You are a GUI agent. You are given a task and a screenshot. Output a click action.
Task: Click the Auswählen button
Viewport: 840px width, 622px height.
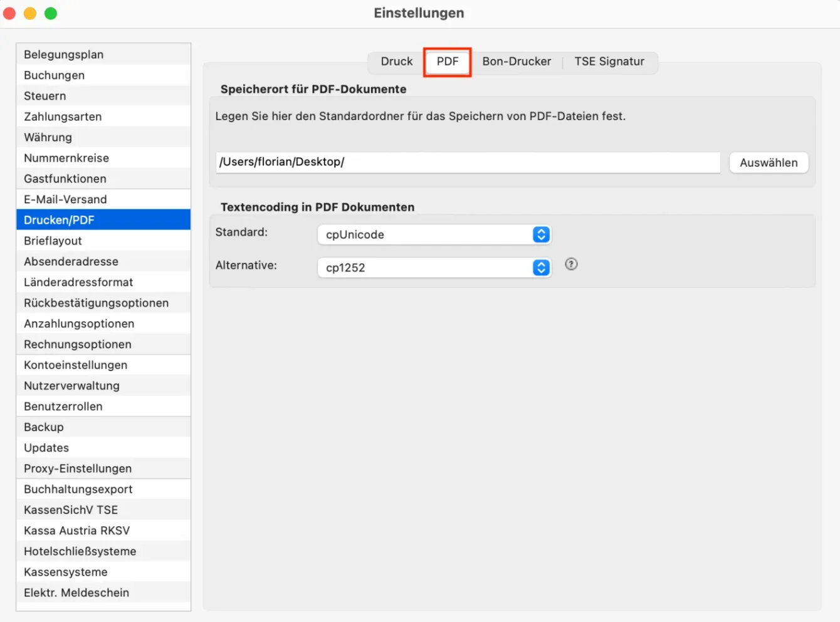pyautogui.click(x=769, y=162)
